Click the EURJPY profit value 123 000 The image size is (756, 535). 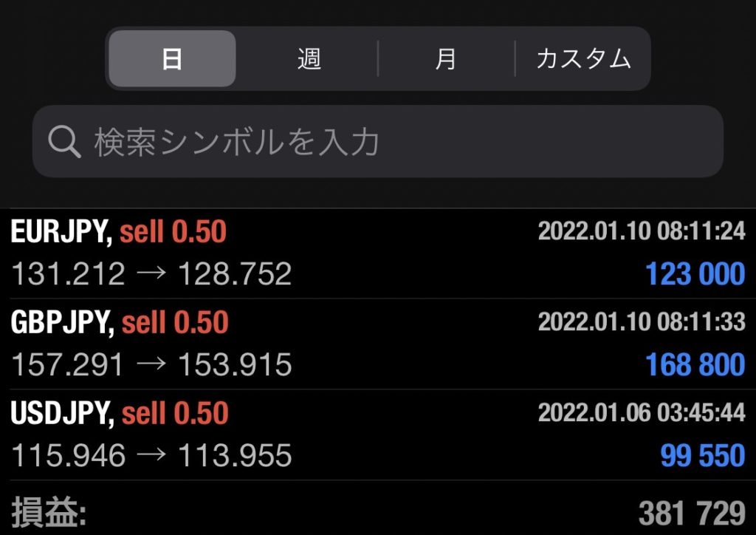coord(695,274)
